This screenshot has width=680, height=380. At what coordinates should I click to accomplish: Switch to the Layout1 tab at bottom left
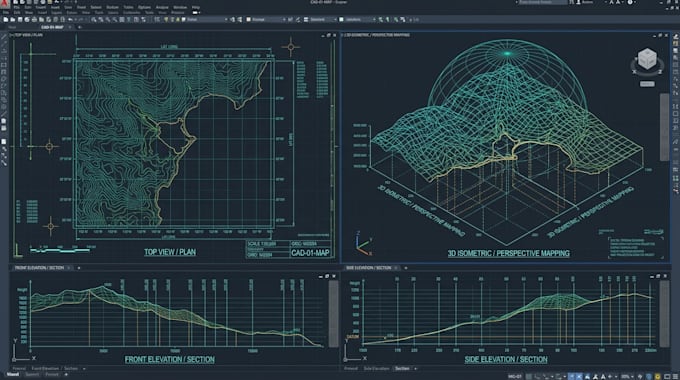tap(32, 374)
